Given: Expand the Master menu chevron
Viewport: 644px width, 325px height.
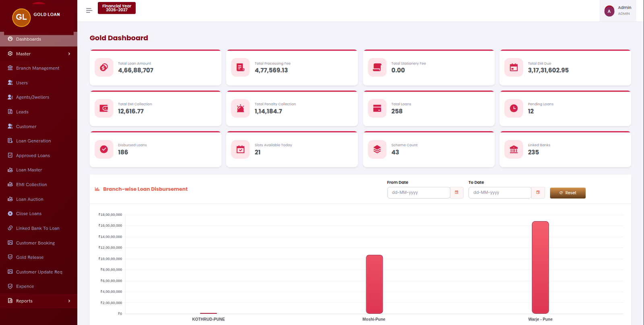Looking at the screenshot, I should [69, 54].
